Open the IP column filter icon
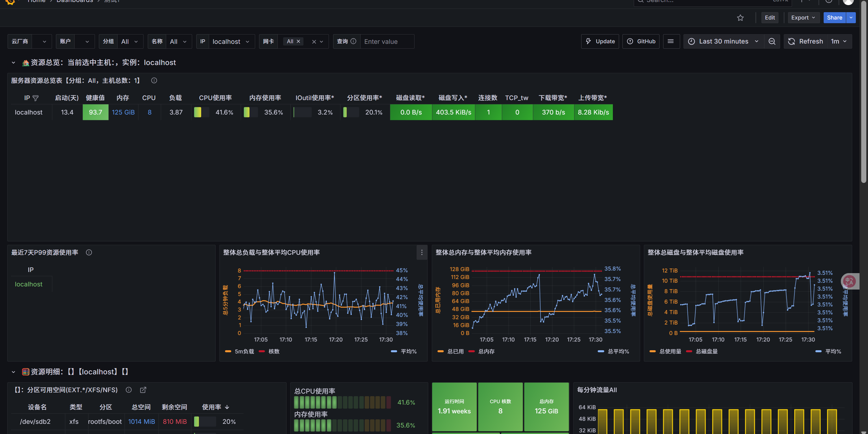 35,98
